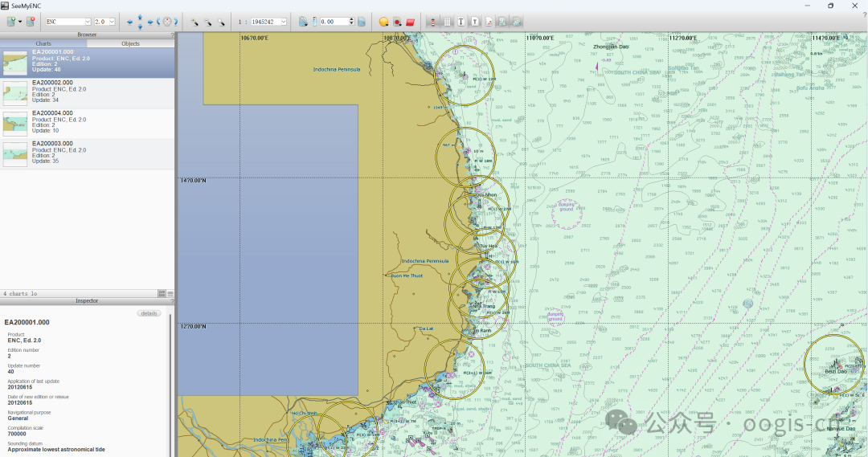The image size is (868, 457).
Task: Click the red parallelogram boundary icon
Action: pos(410,22)
